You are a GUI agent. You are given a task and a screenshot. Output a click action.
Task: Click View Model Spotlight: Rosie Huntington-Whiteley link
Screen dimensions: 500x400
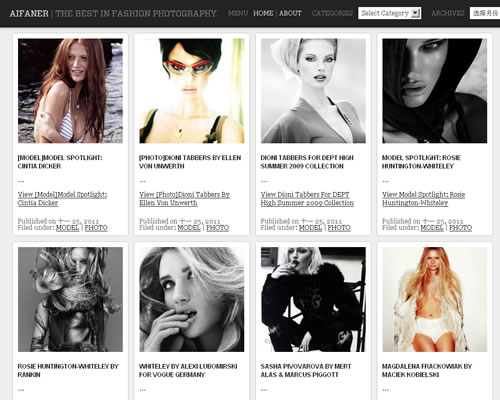(x=423, y=199)
